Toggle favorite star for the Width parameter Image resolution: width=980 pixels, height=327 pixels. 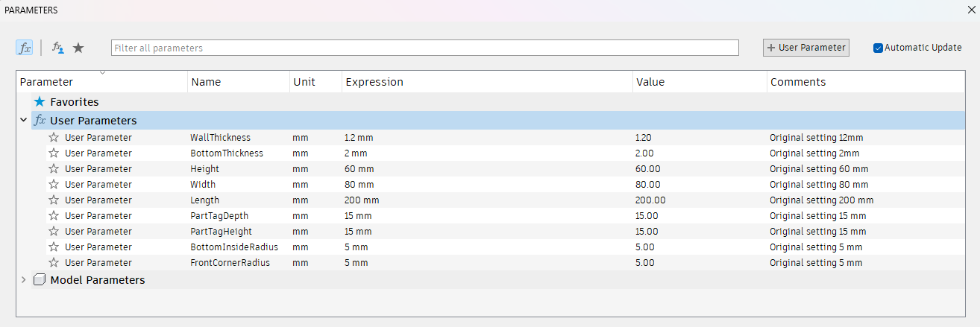(x=54, y=185)
